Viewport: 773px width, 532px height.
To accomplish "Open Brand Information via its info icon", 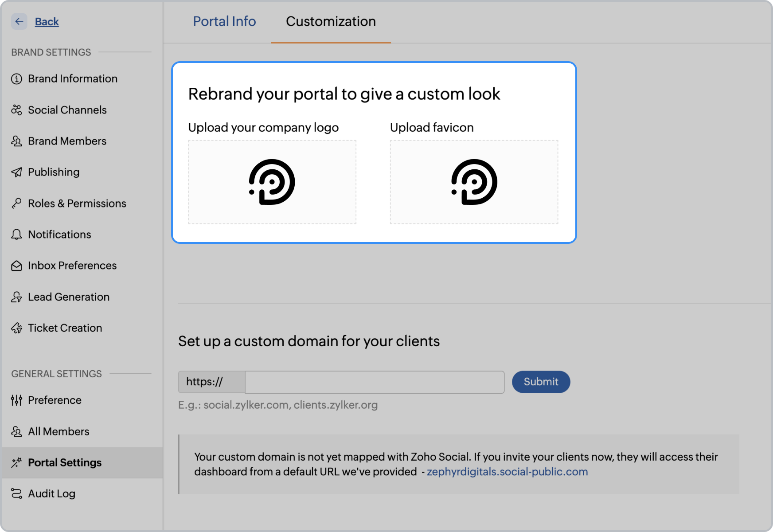I will pyautogui.click(x=16, y=79).
